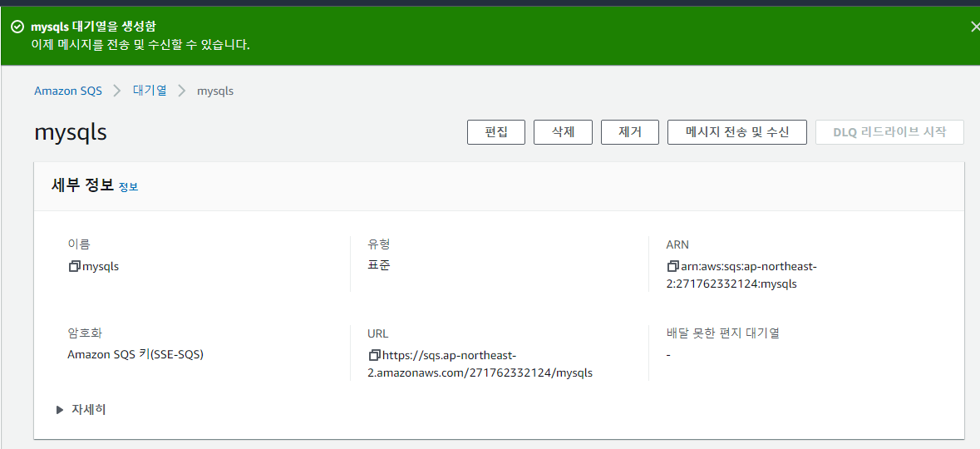Open Amazon SQS breadcrumb link
The image size is (980, 449).
[x=68, y=91]
